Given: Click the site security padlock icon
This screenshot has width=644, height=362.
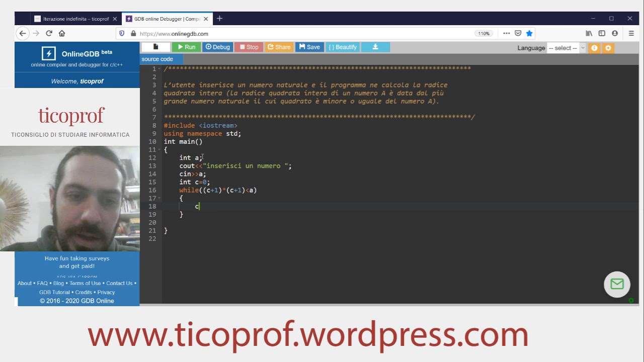Looking at the screenshot, I should tap(133, 34).
